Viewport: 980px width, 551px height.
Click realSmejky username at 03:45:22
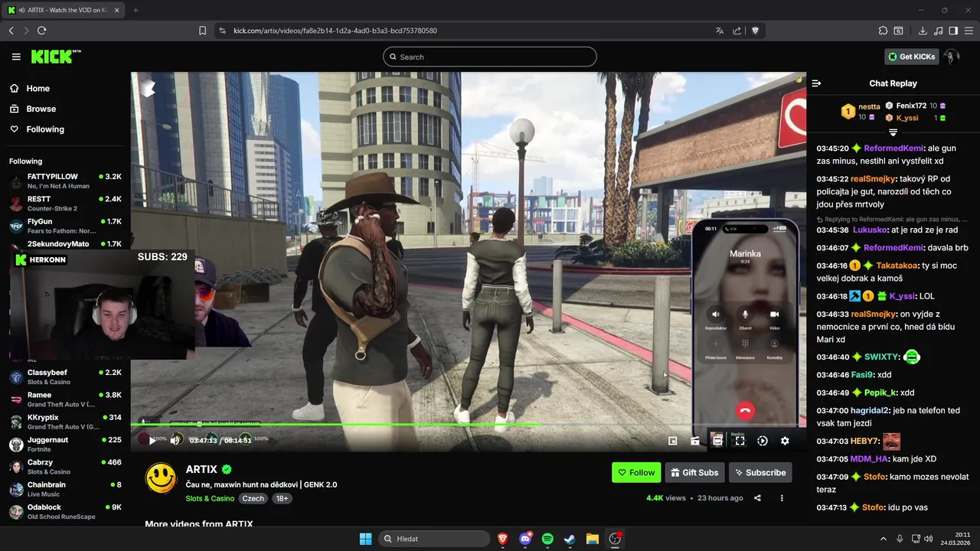tap(873, 179)
